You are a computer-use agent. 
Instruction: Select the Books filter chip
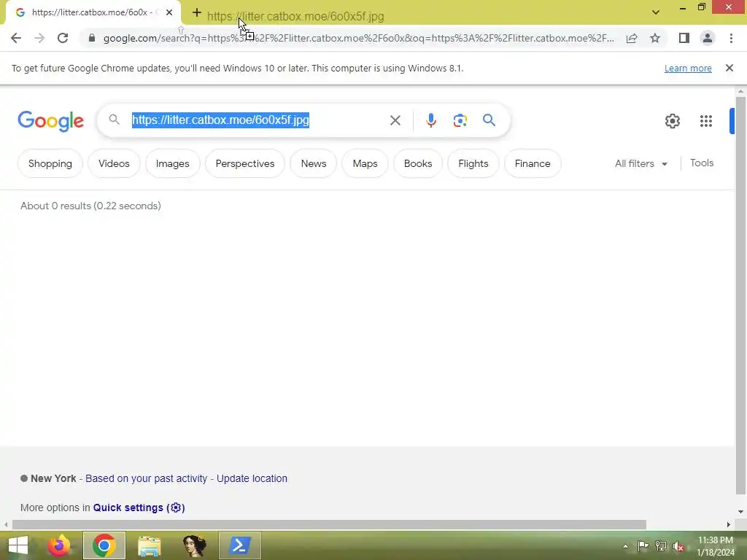(x=418, y=163)
